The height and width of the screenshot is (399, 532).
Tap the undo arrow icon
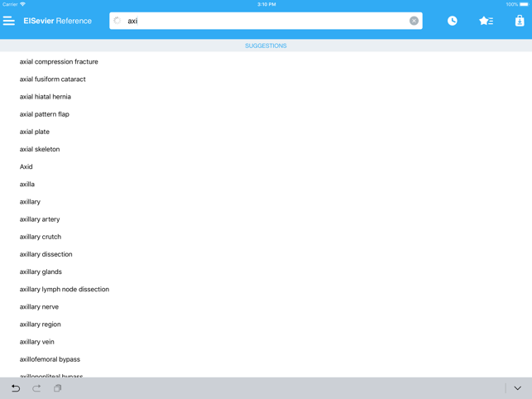point(15,387)
